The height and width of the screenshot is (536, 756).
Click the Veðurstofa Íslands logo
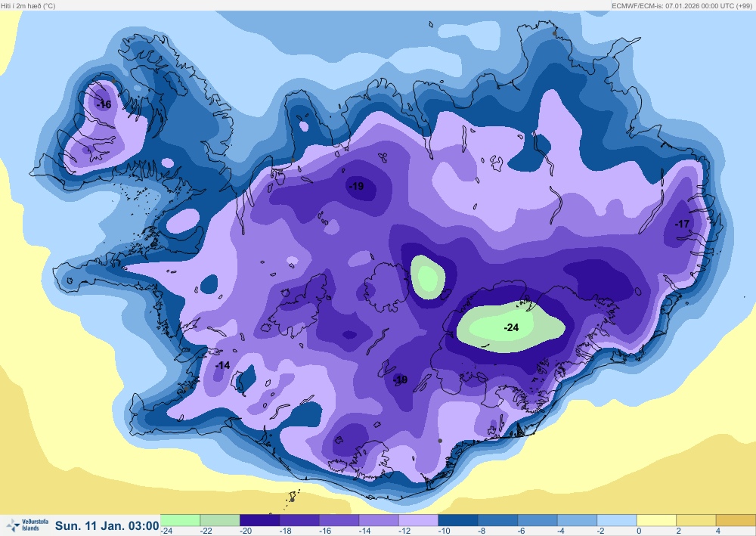tap(27, 525)
